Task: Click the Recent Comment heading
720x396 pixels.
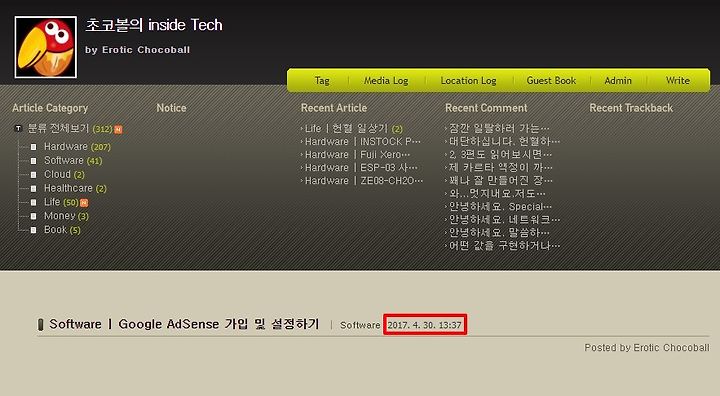Action: (x=486, y=108)
